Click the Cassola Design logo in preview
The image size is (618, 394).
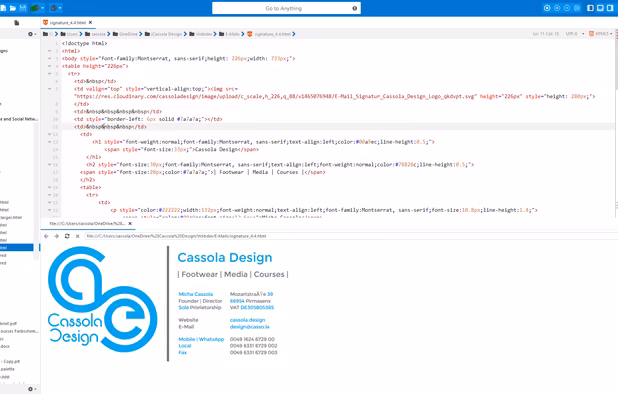tap(102, 299)
